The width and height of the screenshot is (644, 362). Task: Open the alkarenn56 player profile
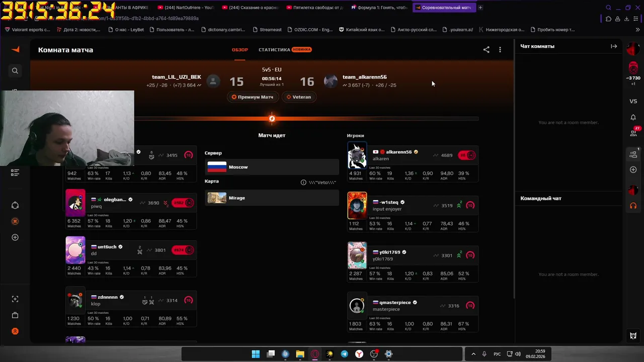pos(398,152)
